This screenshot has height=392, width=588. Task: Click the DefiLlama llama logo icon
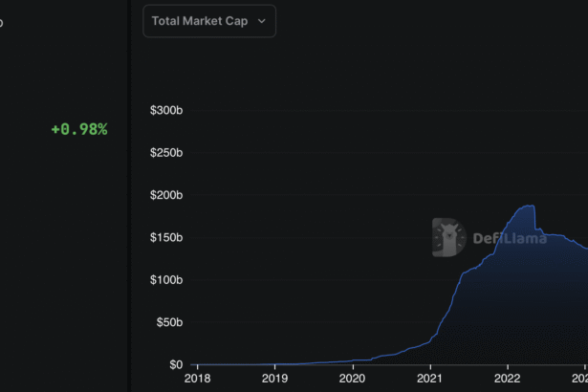click(x=448, y=237)
